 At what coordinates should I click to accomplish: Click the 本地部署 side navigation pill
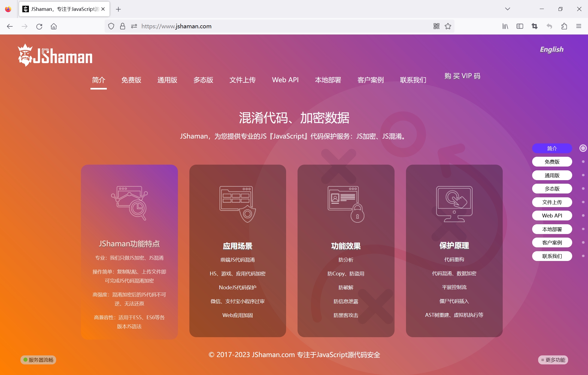coord(552,229)
